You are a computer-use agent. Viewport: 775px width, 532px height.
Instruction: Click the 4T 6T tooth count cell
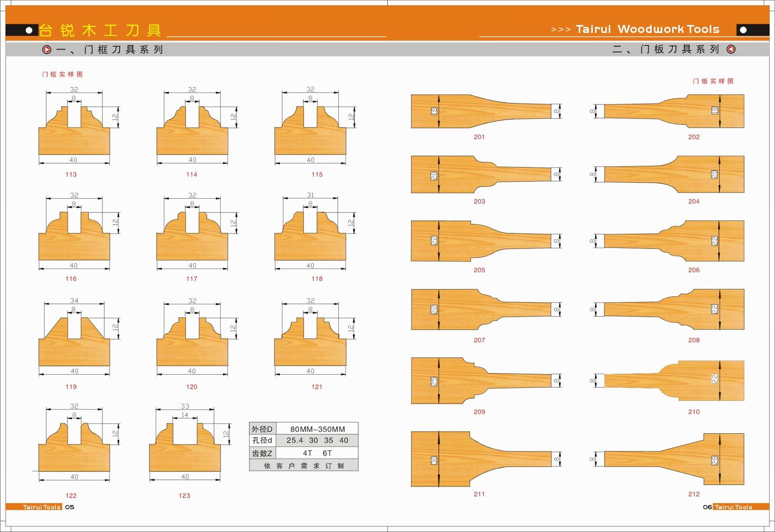[x=317, y=453]
